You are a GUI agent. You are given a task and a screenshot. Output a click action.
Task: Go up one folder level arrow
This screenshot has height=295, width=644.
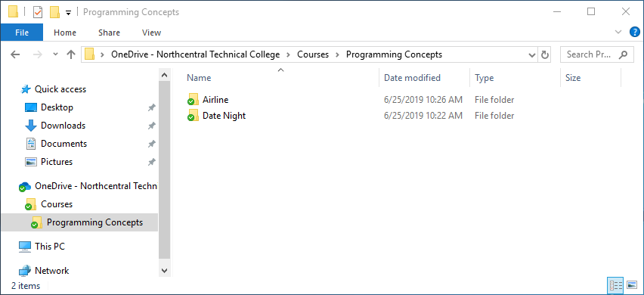point(71,54)
